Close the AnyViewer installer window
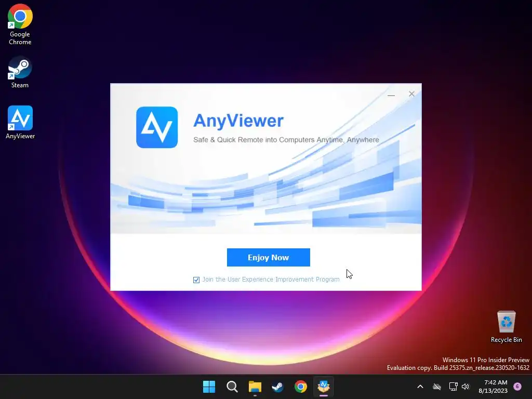This screenshot has width=532, height=399. pyautogui.click(x=411, y=94)
